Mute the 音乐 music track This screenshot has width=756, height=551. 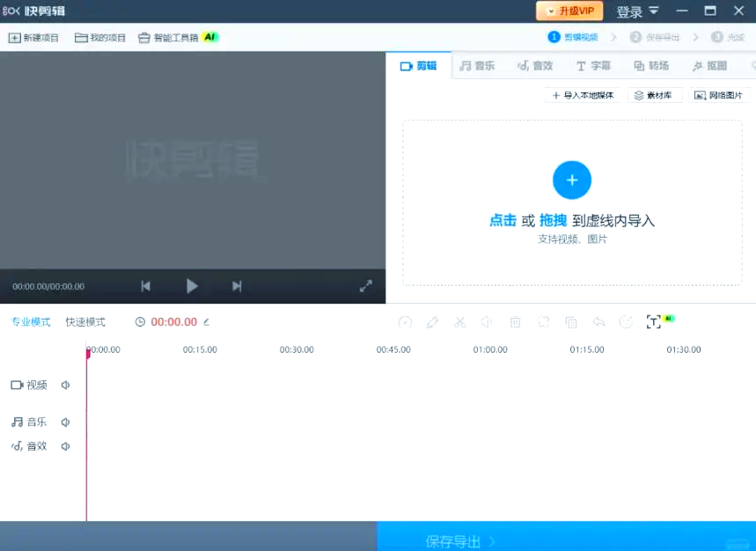(66, 422)
